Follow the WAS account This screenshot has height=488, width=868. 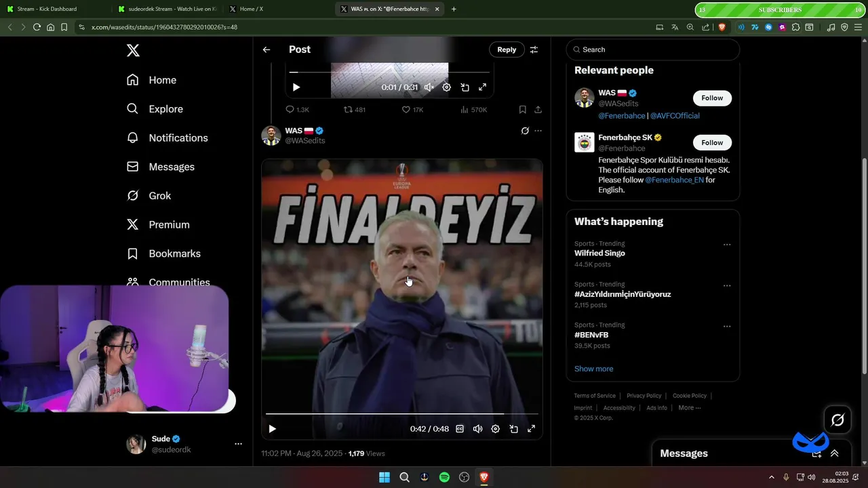[x=712, y=98]
